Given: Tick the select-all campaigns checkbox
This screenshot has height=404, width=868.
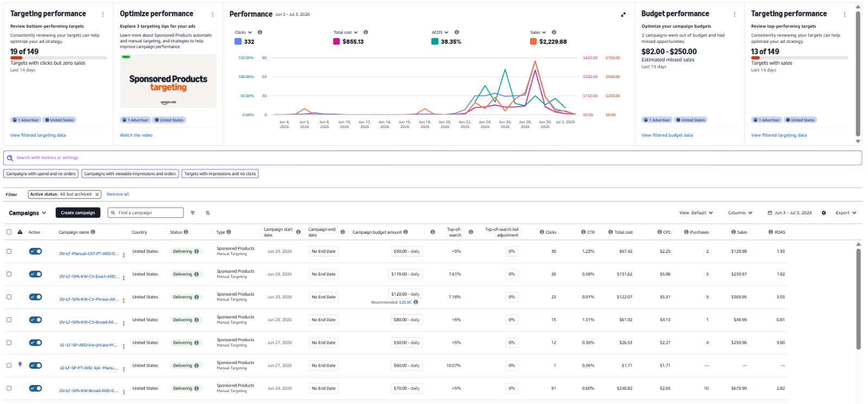Looking at the screenshot, I should coord(9,232).
